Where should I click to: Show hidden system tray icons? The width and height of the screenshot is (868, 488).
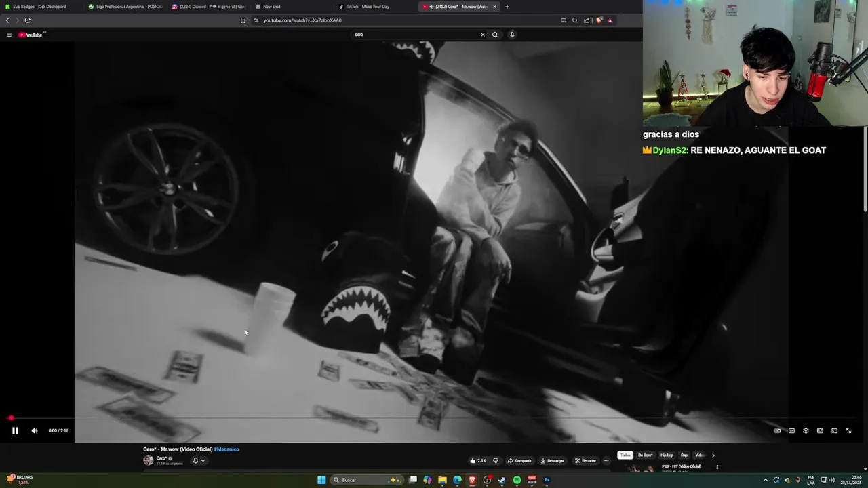766,480
